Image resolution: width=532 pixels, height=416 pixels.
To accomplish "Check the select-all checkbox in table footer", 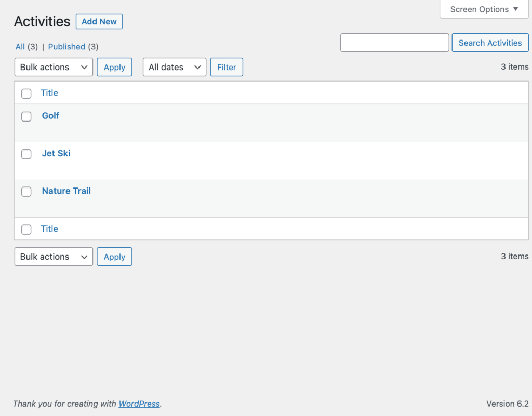I will [26, 229].
